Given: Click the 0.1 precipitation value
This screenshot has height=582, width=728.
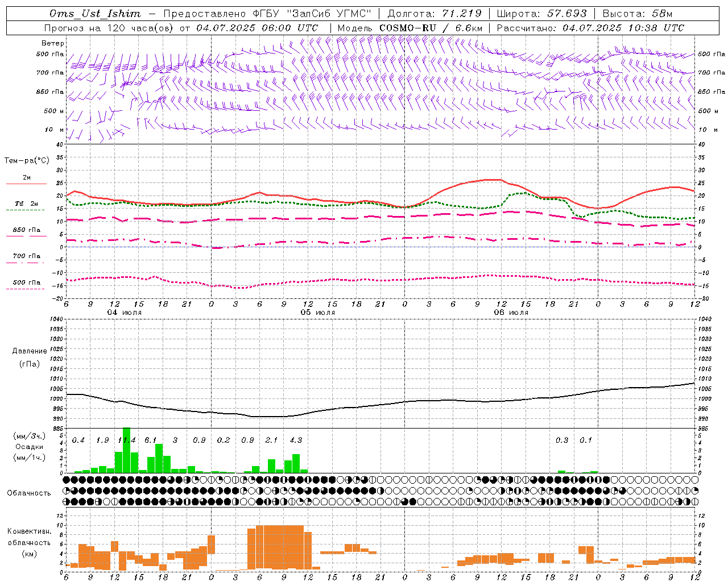Looking at the screenshot, I should pos(586,440).
